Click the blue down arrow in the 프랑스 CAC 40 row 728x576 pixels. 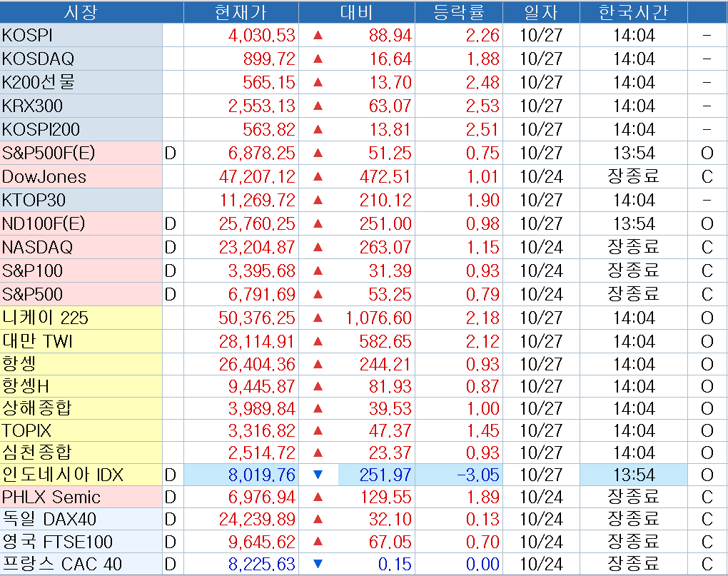point(318,564)
